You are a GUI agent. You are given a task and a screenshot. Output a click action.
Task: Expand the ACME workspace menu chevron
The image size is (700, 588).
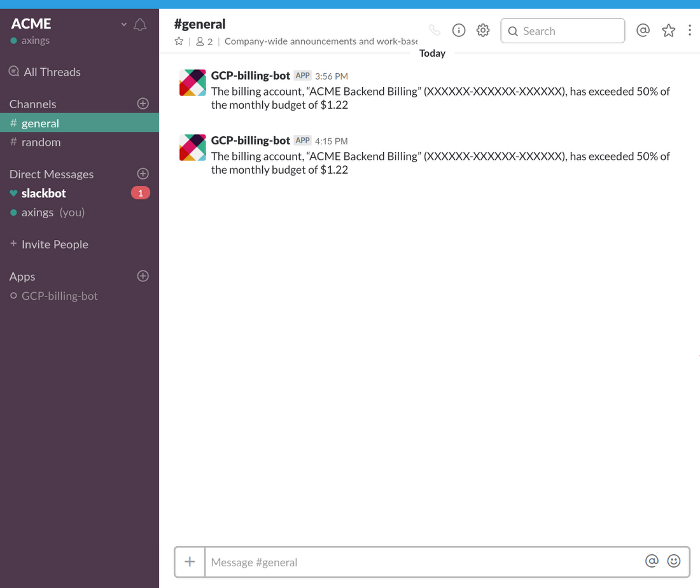tap(123, 24)
